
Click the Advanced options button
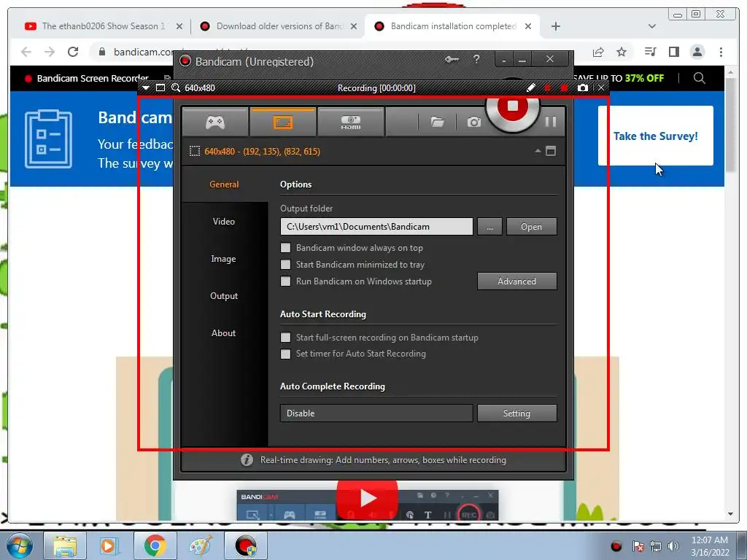[x=517, y=281]
